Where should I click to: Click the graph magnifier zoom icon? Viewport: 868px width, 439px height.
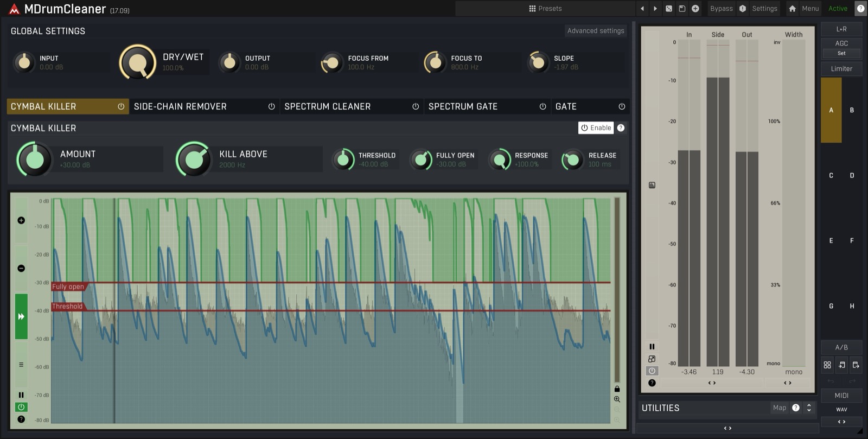click(617, 399)
